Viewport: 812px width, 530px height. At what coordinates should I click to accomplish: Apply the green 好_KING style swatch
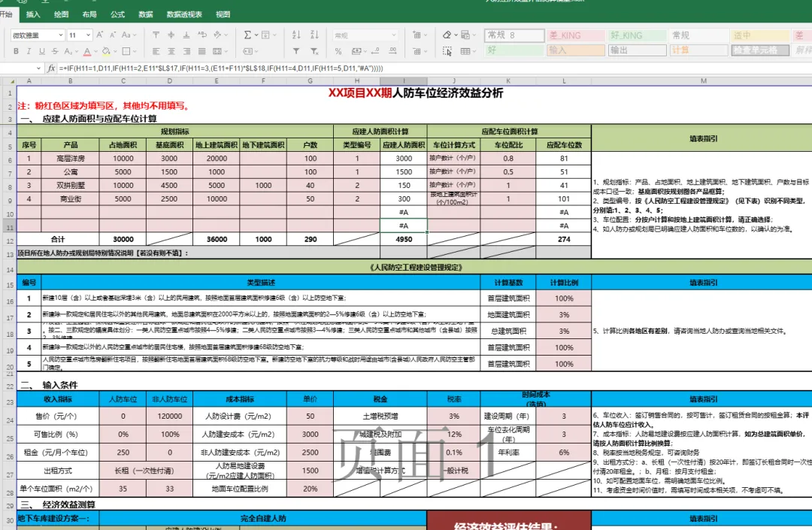(x=637, y=35)
